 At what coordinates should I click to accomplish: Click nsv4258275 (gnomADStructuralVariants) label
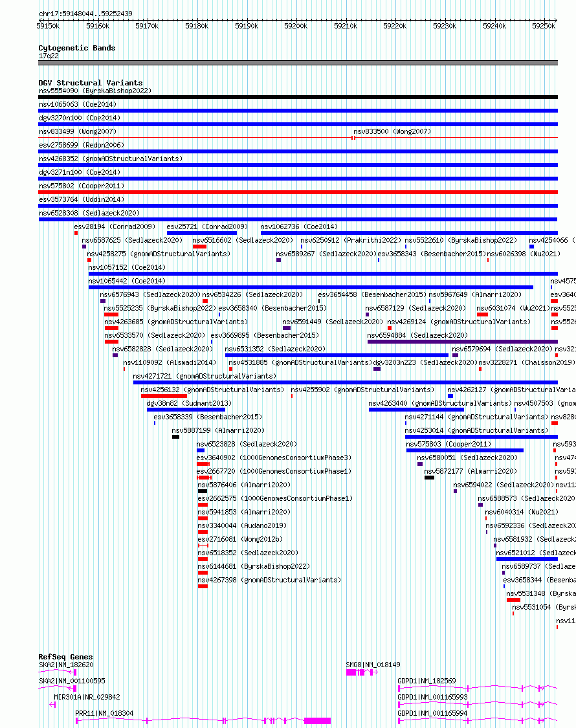pyautogui.click(x=159, y=254)
